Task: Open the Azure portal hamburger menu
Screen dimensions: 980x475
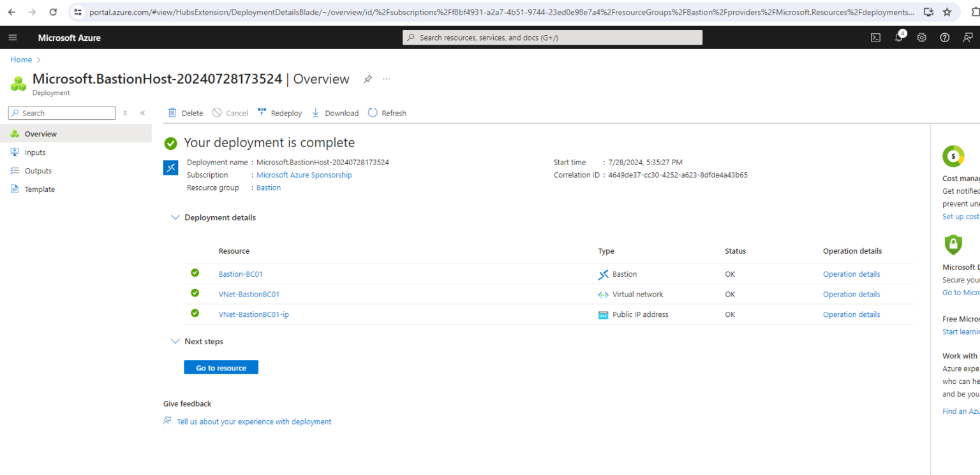Action: (12, 37)
